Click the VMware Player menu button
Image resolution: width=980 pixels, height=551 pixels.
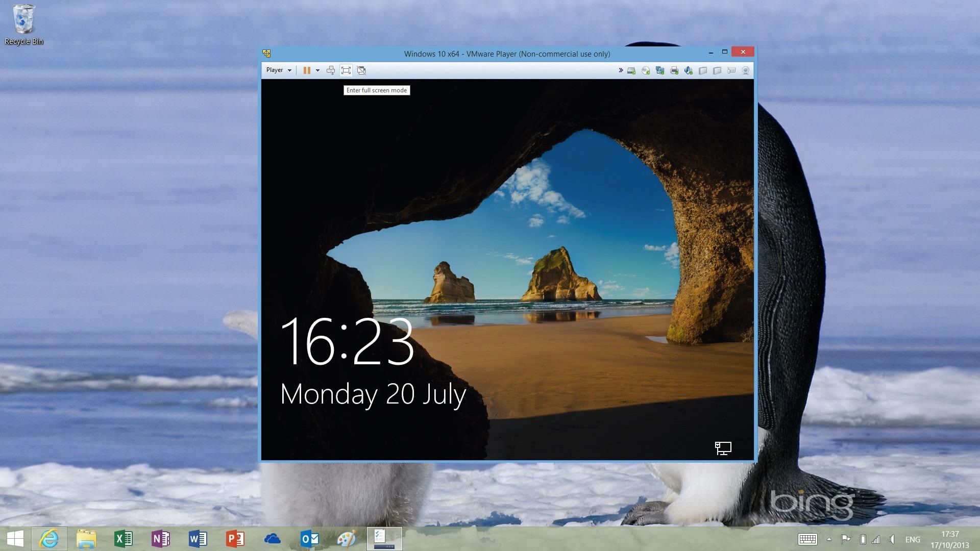pyautogui.click(x=278, y=70)
